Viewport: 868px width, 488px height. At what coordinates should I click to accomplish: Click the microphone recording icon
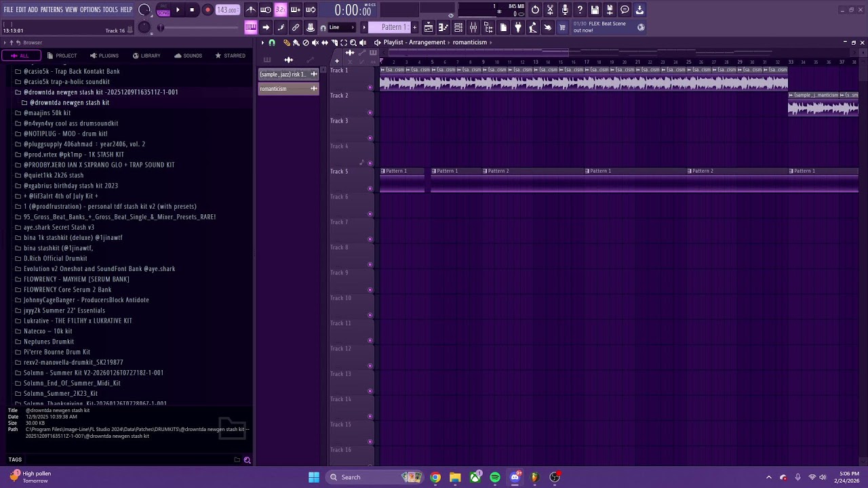tap(565, 10)
